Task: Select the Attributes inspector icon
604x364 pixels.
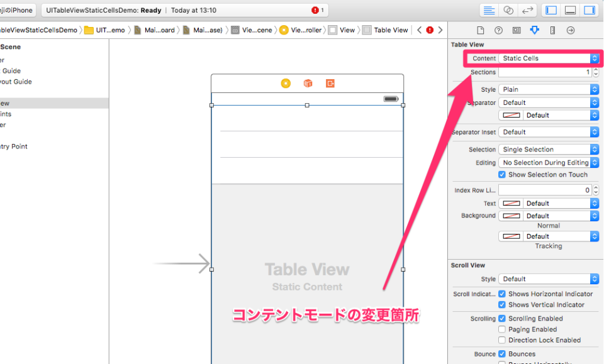Action: point(535,30)
